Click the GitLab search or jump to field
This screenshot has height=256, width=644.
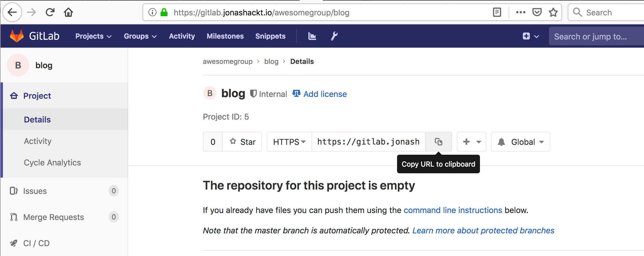(x=596, y=36)
